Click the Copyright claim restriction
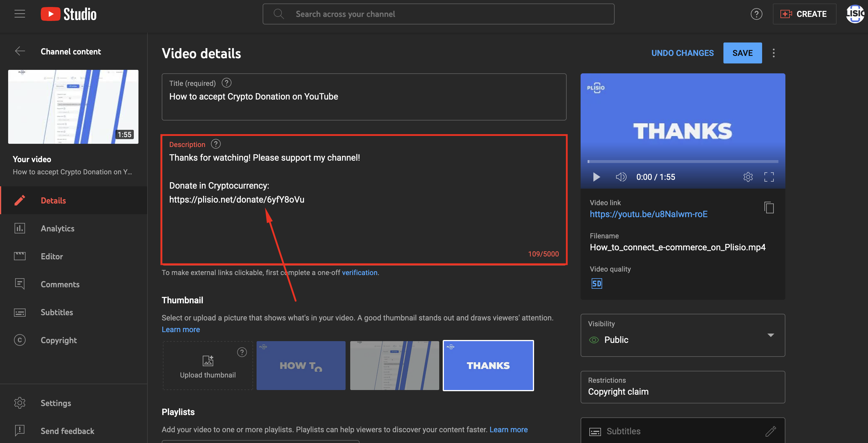The width and height of the screenshot is (868, 443). click(618, 392)
